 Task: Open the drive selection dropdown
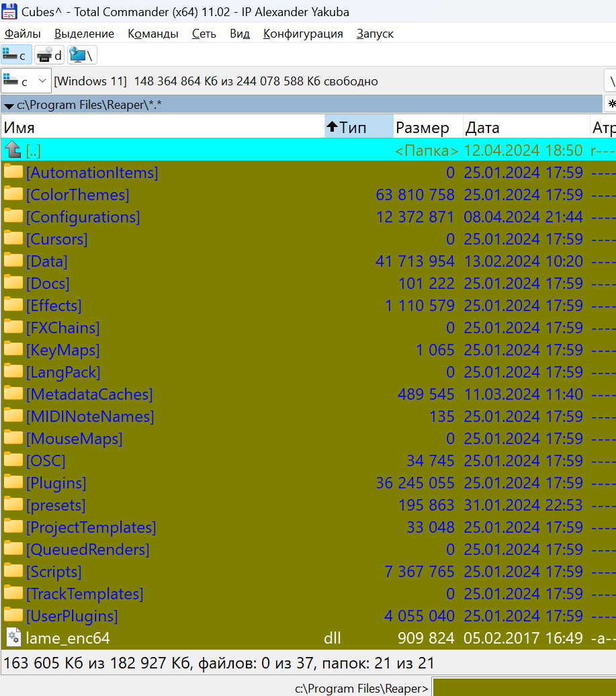26,81
